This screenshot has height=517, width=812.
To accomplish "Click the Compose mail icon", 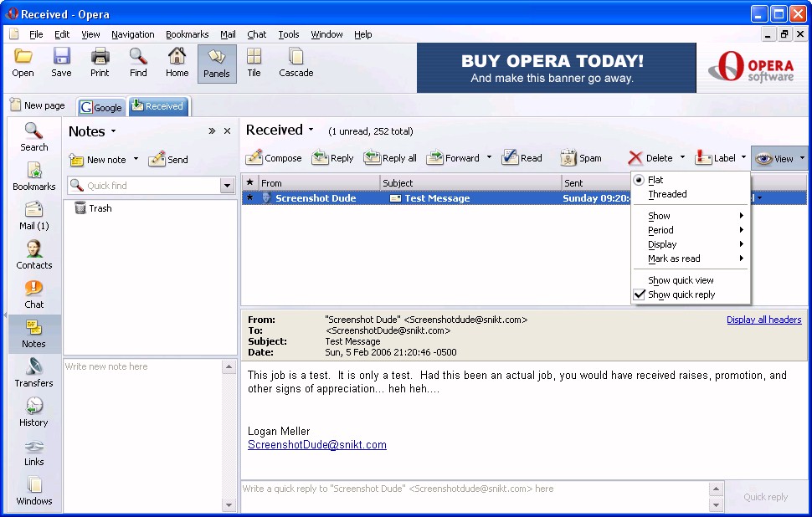I will point(254,157).
